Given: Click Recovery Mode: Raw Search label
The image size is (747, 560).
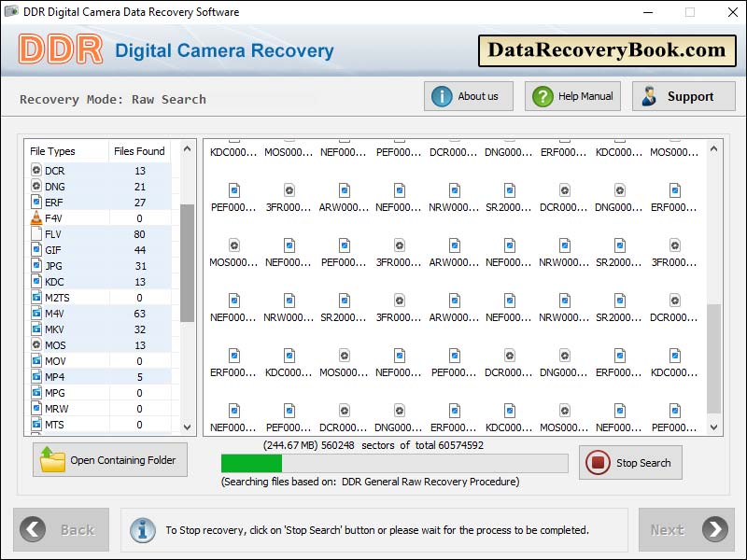Looking at the screenshot, I should [x=113, y=99].
